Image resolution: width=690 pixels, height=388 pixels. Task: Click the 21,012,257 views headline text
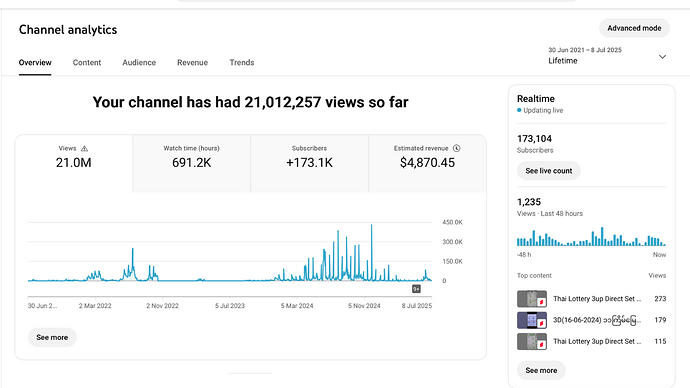pos(250,102)
